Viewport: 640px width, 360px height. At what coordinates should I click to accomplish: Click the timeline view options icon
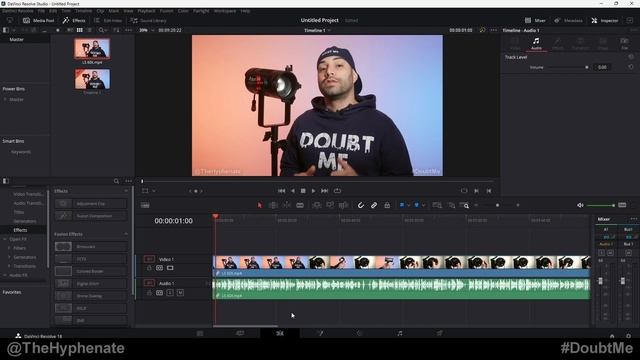[145, 205]
